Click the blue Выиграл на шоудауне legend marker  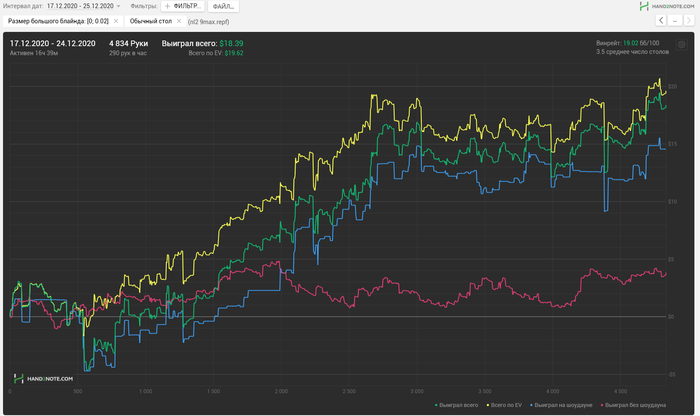[532, 405]
